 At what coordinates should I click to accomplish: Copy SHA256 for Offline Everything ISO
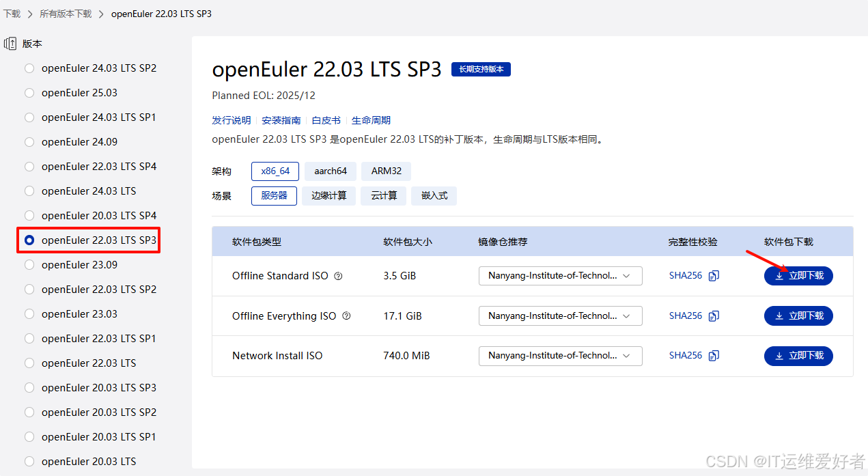pos(714,316)
